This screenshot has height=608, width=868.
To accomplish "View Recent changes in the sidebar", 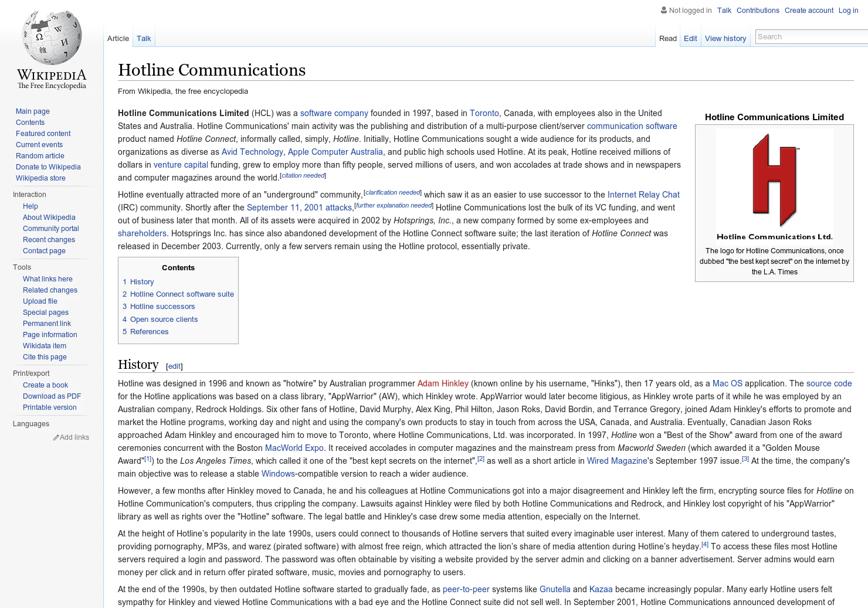I will [x=49, y=240].
